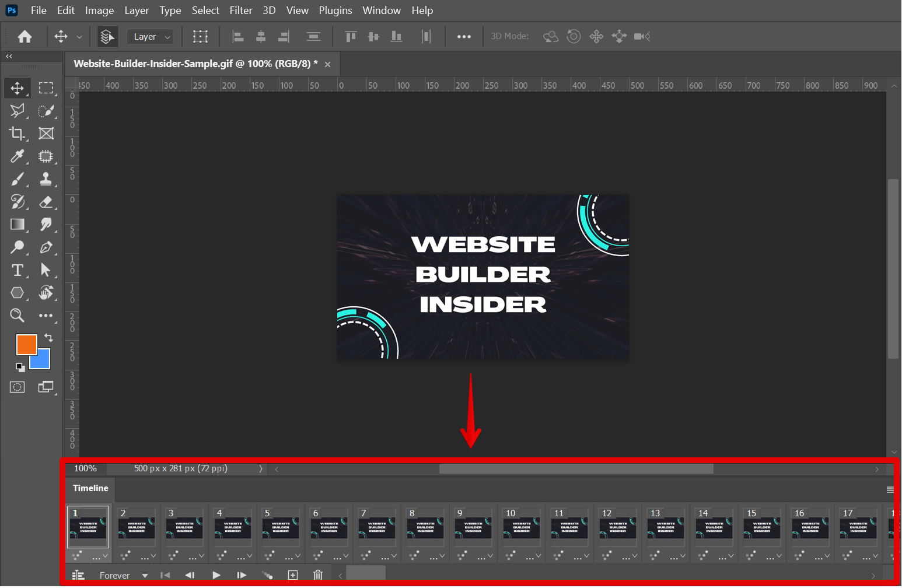Open the Filter menu
The width and height of the screenshot is (902, 588).
pyautogui.click(x=240, y=10)
